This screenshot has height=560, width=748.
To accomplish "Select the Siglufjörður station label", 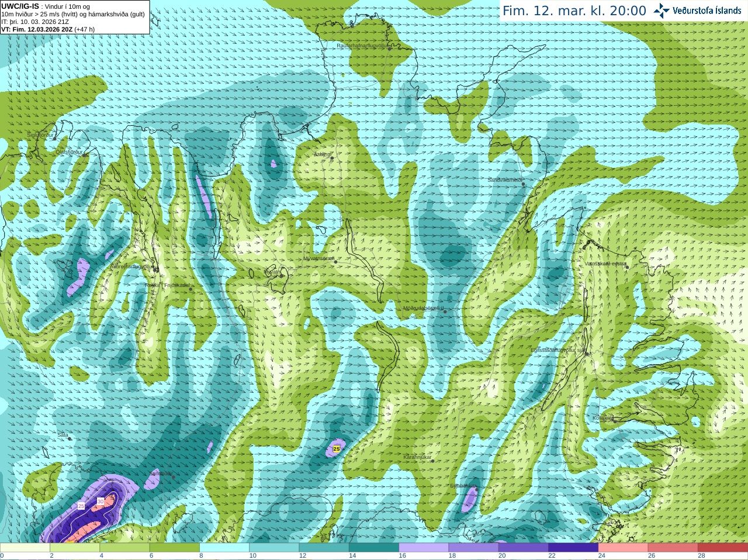I will (x=40, y=135).
